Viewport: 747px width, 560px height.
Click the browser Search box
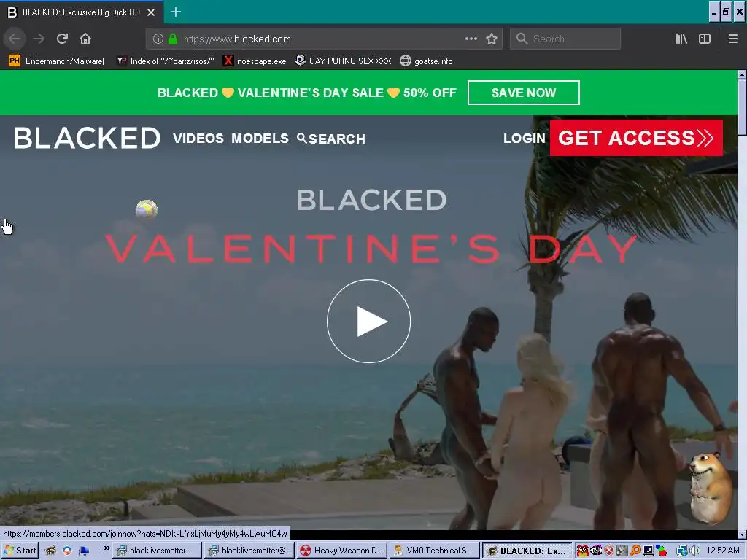point(565,39)
